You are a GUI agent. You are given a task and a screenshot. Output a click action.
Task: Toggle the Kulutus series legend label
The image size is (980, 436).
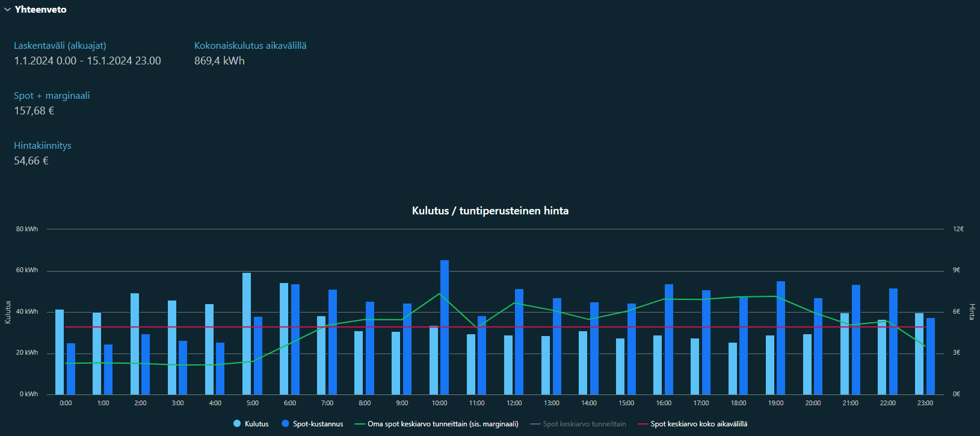256,424
